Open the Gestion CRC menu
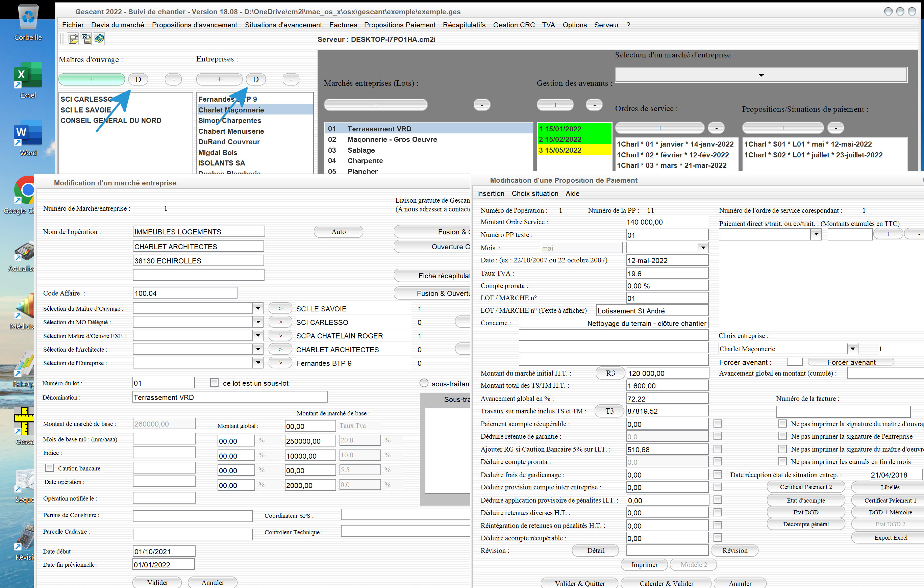The height and width of the screenshot is (588, 924). pyautogui.click(x=514, y=25)
